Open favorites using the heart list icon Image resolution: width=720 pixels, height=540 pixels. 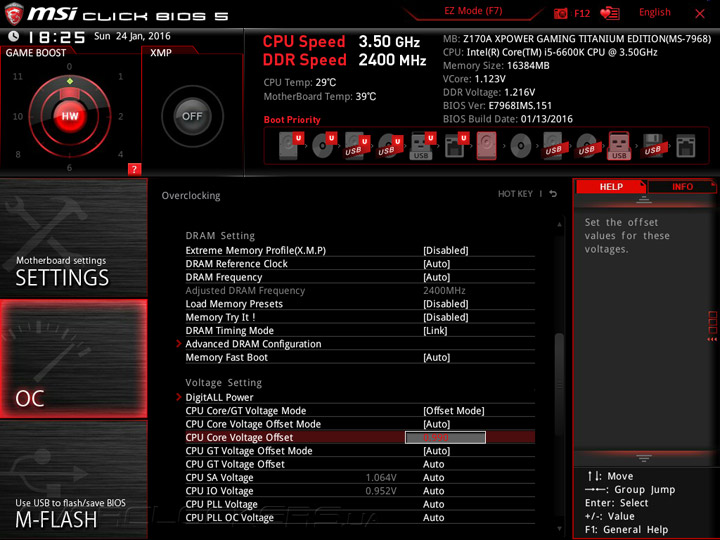(x=610, y=13)
